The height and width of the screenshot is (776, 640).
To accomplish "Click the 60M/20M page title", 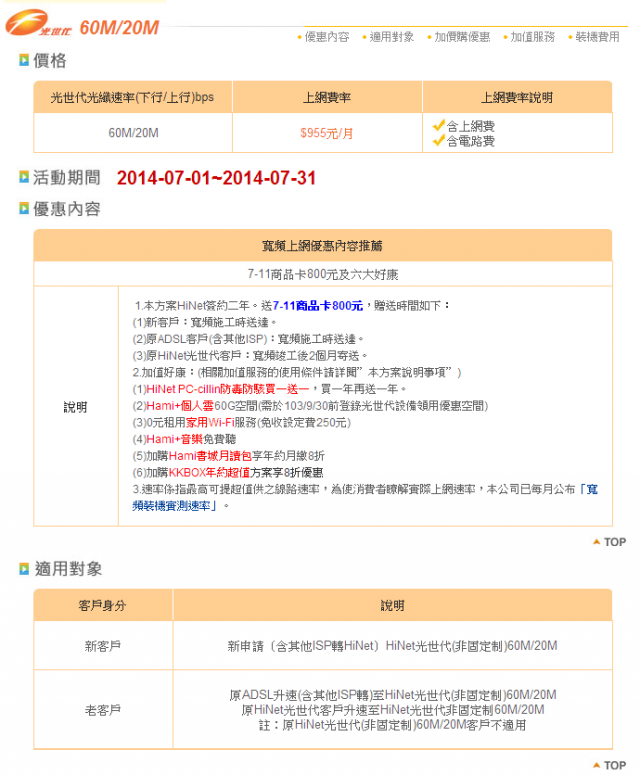I will 119,28.
